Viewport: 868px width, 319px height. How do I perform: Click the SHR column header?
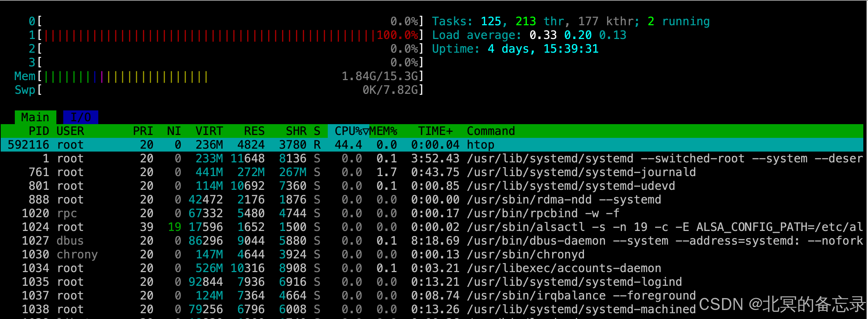(296, 131)
